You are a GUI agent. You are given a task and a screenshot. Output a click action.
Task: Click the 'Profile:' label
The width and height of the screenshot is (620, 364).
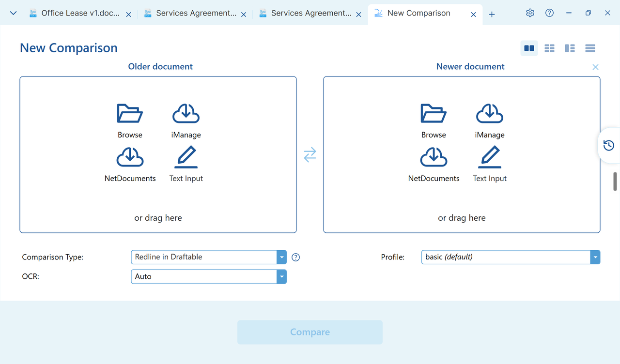pos(393,257)
